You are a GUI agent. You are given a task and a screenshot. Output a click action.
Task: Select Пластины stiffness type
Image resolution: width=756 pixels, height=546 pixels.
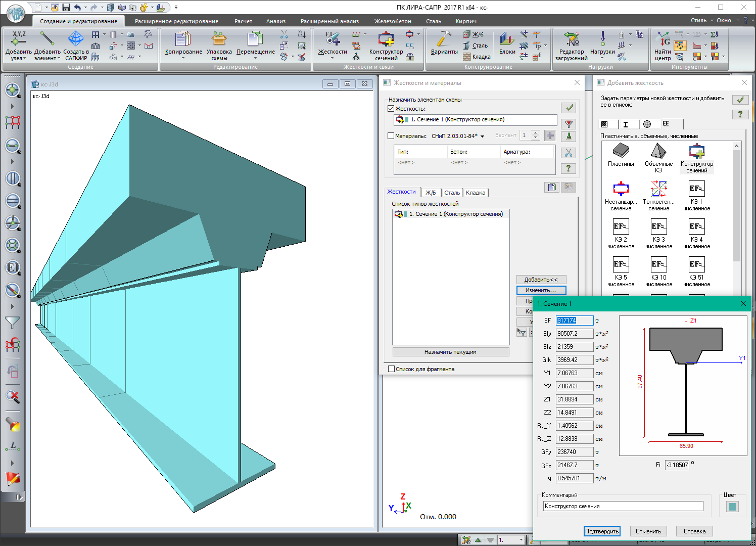(621, 151)
